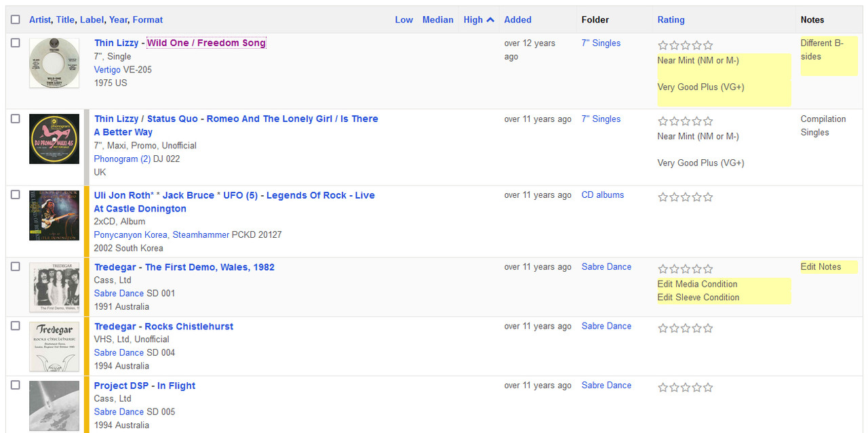868x433 pixels.
Task: Sort by the Median price column
Action: point(438,20)
